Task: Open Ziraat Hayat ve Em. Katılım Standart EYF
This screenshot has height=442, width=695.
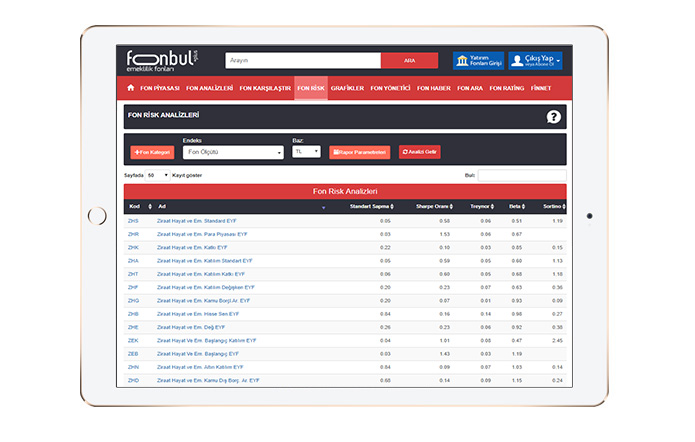Action: coord(204,261)
